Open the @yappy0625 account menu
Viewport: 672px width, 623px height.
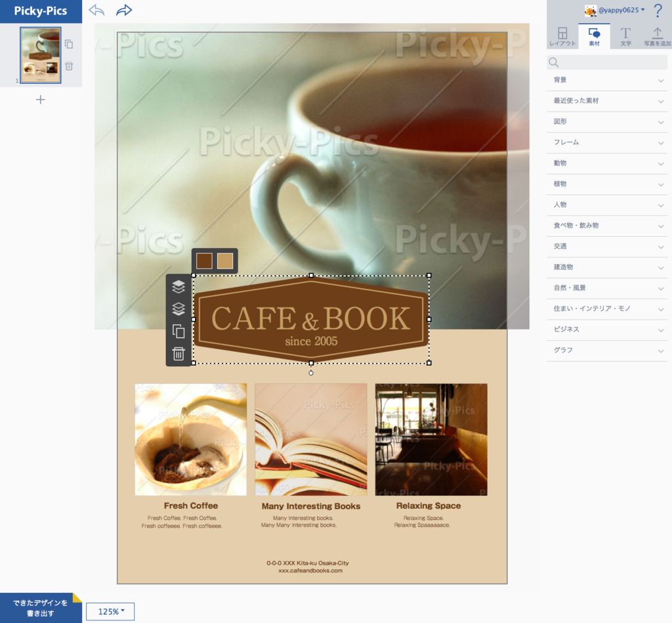(621, 11)
